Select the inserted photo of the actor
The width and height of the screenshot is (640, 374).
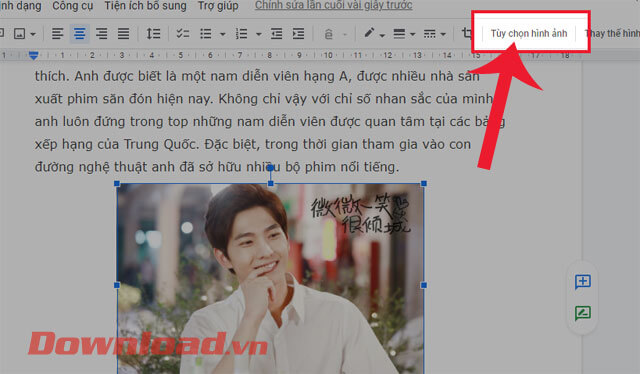(270, 278)
